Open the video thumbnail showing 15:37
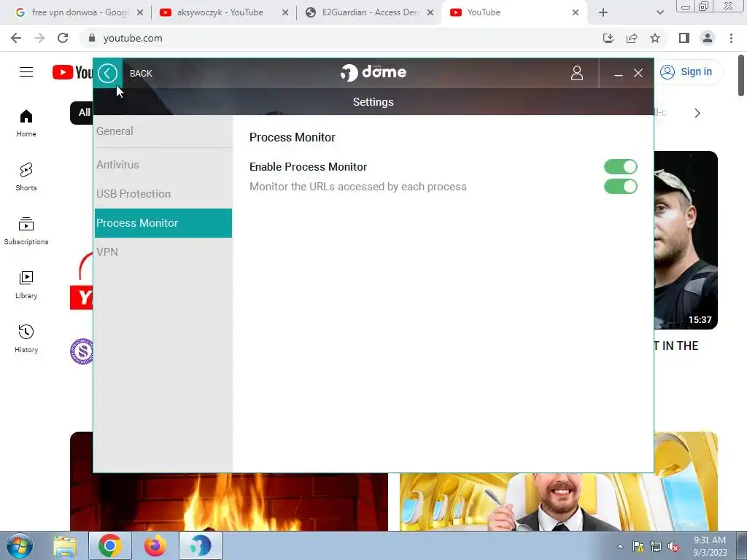Screen dimensions: 747x560 pyautogui.click(x=686, y=240)
